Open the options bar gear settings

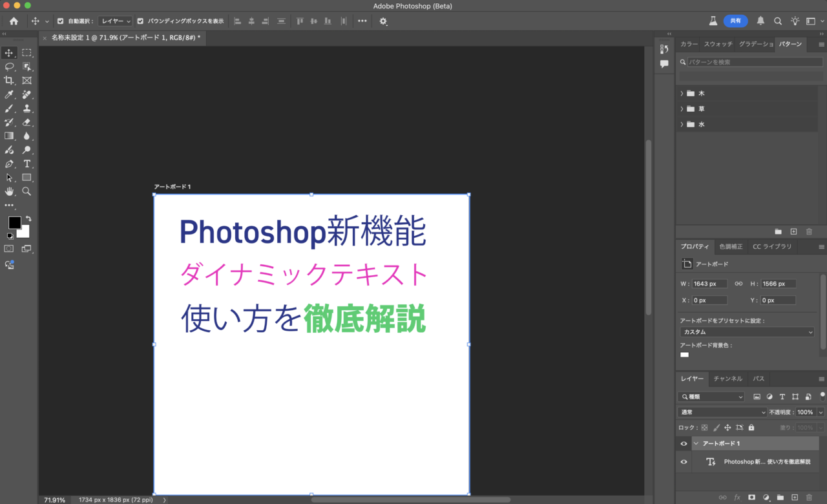[383, 21]
